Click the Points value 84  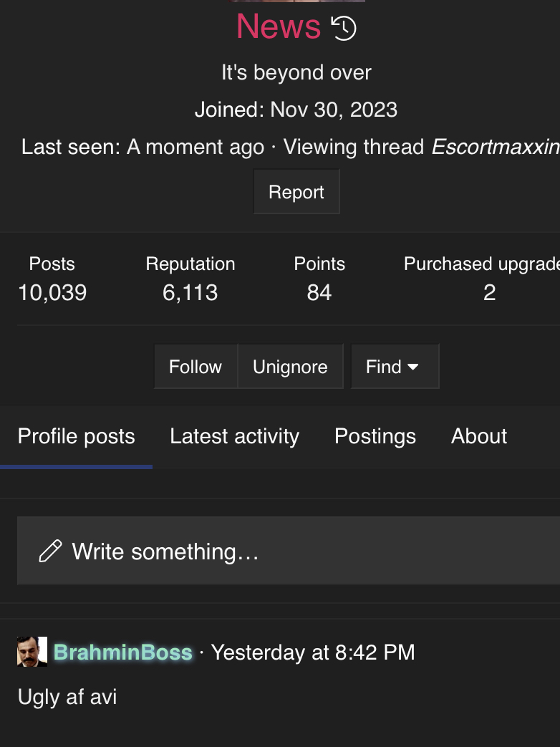[319, 292]
